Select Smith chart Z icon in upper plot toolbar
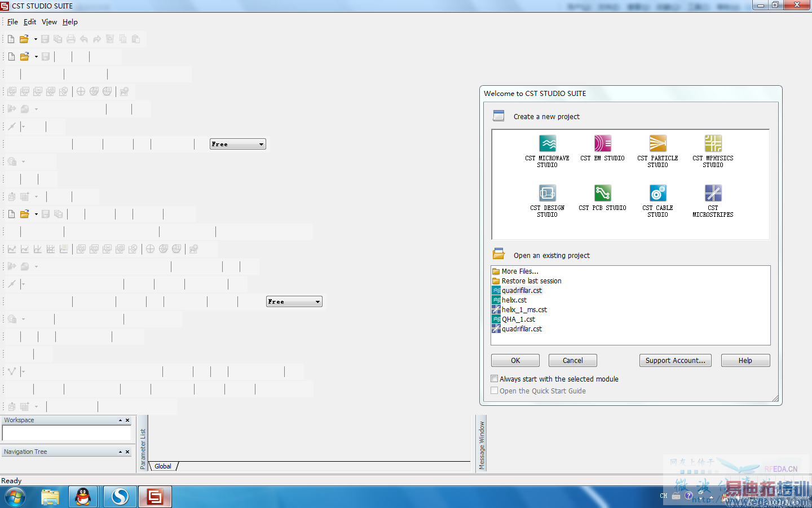The image size is (812, 508). coord(94,91)
